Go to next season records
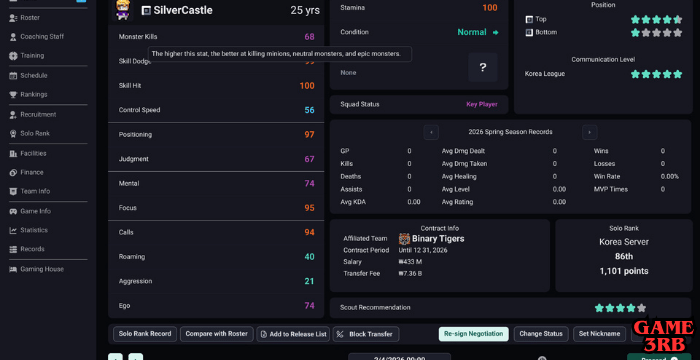Image resolution: width=700 pixels, height=360 pixels. pyautogui.click(x=589, y=132)
